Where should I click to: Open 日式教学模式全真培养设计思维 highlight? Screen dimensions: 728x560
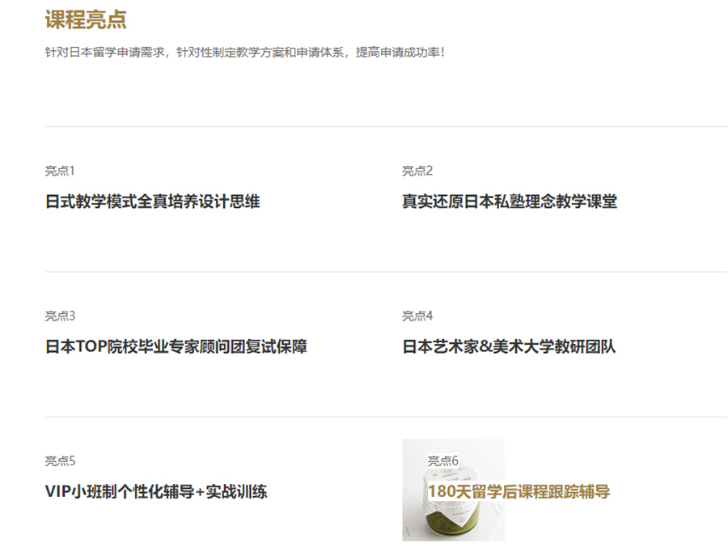click(152, 202)
